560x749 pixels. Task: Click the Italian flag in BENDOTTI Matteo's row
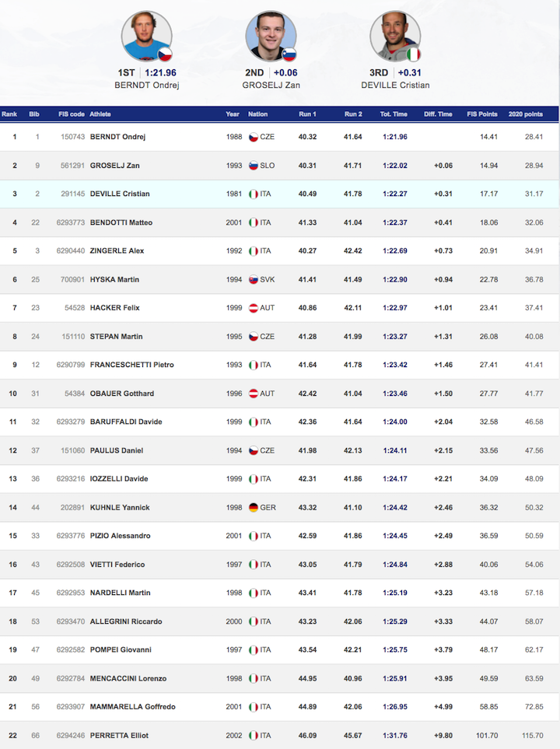click(x=254, y=222)
